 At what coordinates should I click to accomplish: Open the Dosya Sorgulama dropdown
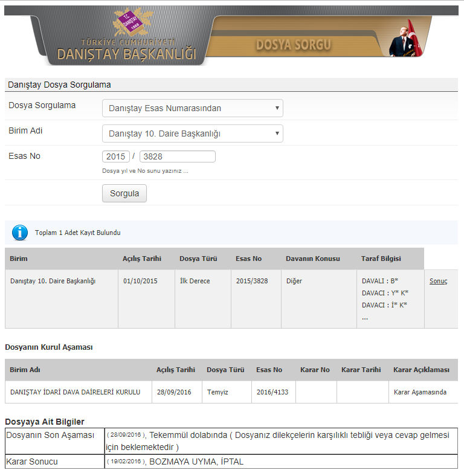click(x=192, y=108)
